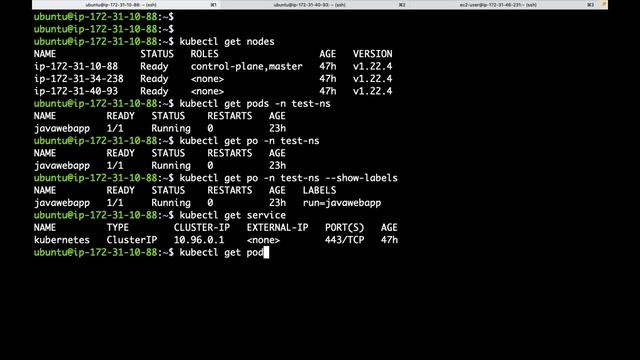
Task: Click the VERSION column header
Action: [372, 54]
